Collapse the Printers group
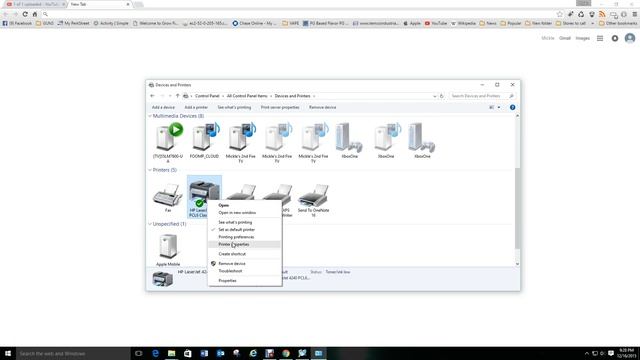 150,170
